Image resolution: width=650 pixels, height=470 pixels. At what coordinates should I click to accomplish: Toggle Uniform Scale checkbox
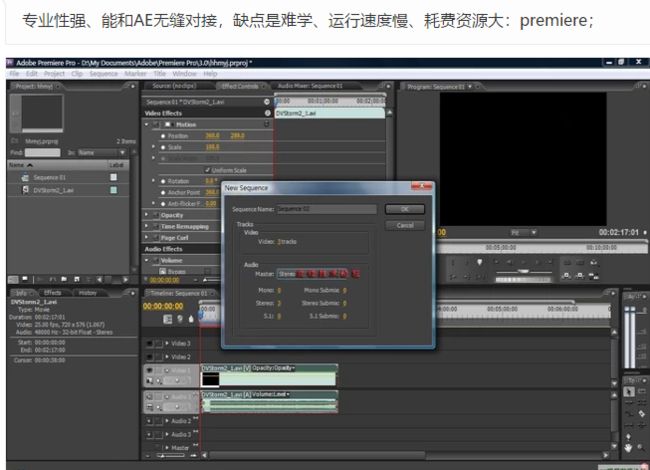[x=207, y=170]
